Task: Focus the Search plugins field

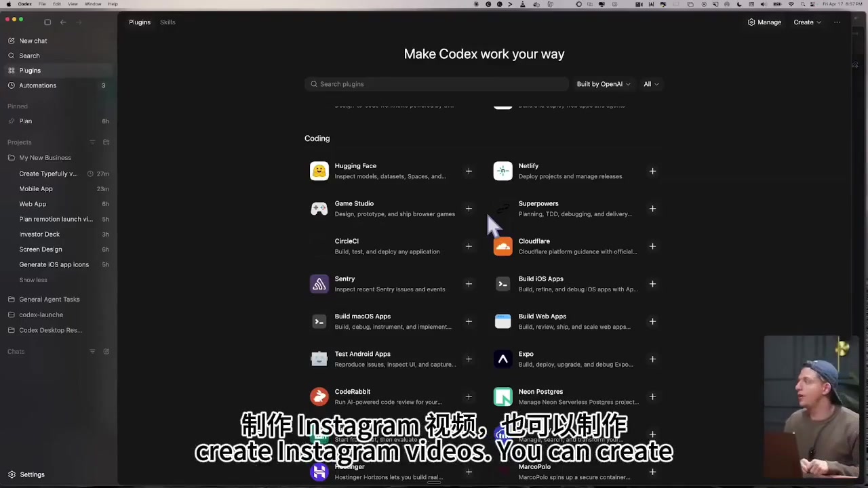Action: click(x=437, y=84)
